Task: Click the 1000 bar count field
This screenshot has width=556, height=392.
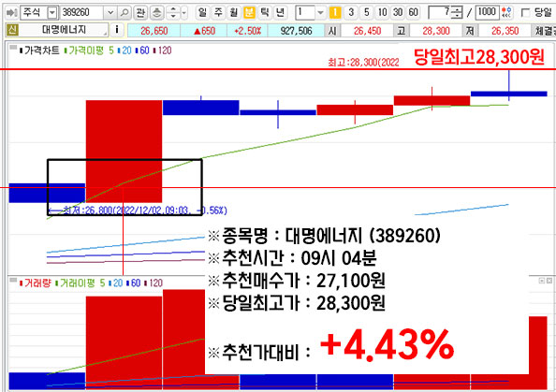Action: pos(487,12)
